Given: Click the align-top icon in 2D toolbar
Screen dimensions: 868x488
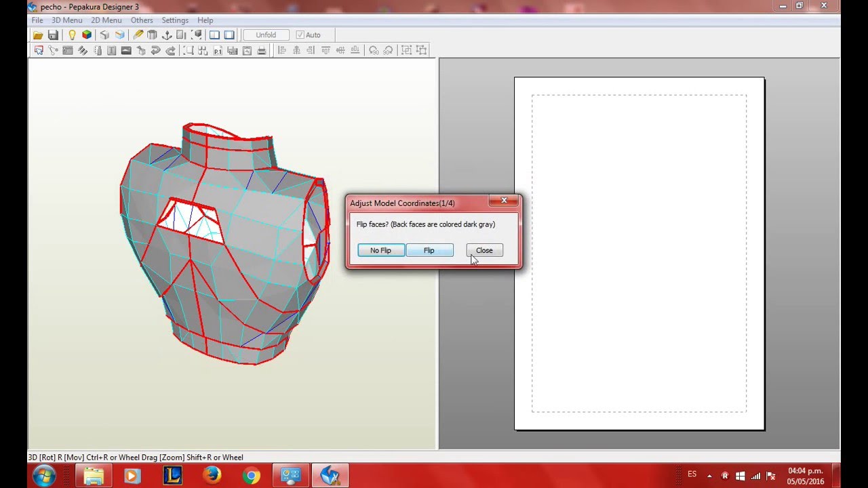Looking at the screenshot, I should click(x=325, y=50).
